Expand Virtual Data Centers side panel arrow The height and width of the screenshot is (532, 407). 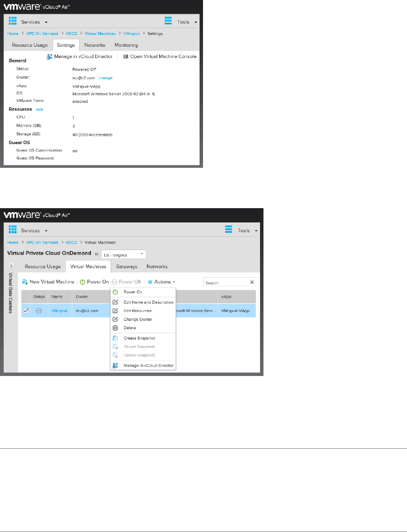11,266
